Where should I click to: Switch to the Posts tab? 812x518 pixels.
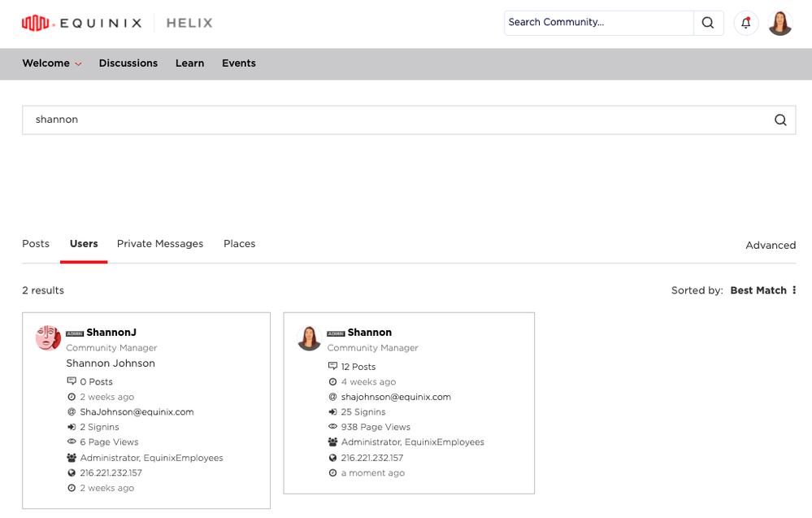pos(36,244)
